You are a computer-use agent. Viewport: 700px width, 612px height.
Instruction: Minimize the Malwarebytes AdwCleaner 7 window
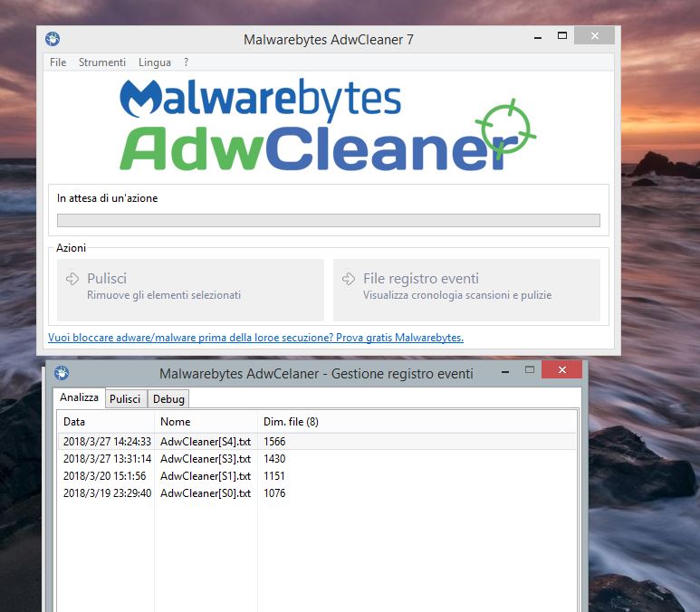click(538, 37)
